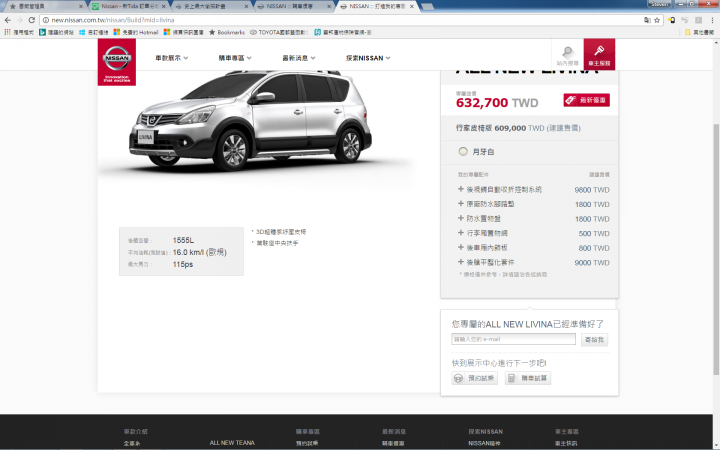This screenshot has height=450, width=720.
Task: Open the site search magnifier icon
Action: (x=568, y=55)
